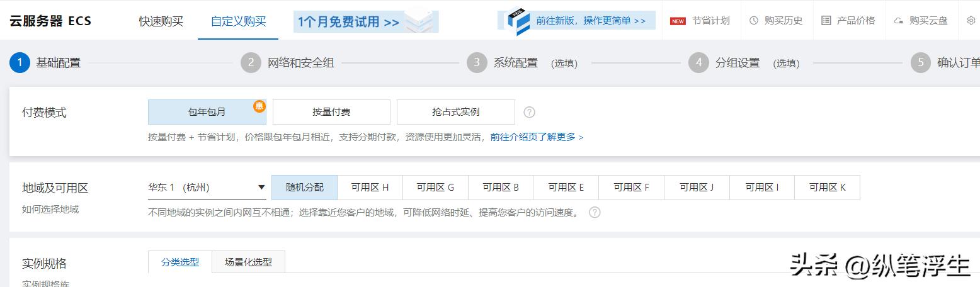Go to step 4 分组设置
Screen dimensions: 980x287
pos(744,62)
